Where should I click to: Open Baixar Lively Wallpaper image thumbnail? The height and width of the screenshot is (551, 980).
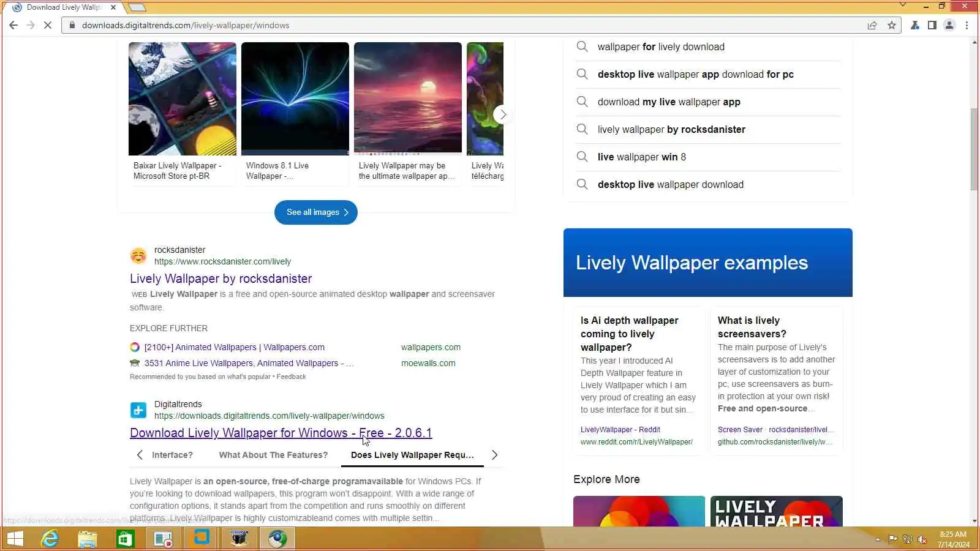[x=183, y=99]
